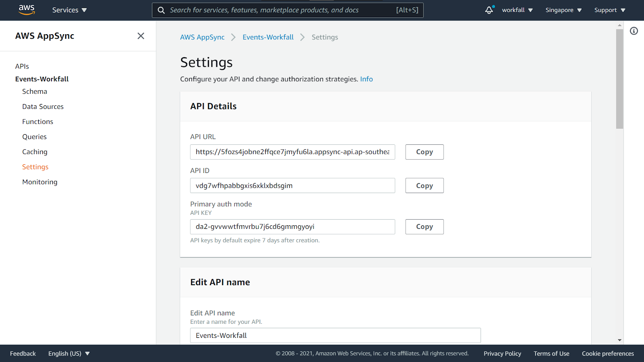Screen dimensions: 644x362
Task: Click the Edit API name text field
Action: click(x=335, y=335)
